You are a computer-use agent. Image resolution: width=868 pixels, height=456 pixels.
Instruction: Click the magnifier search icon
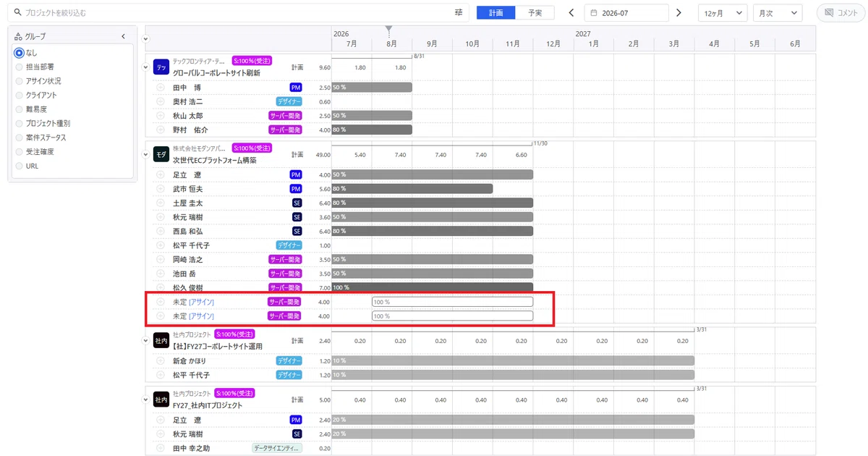18,13
